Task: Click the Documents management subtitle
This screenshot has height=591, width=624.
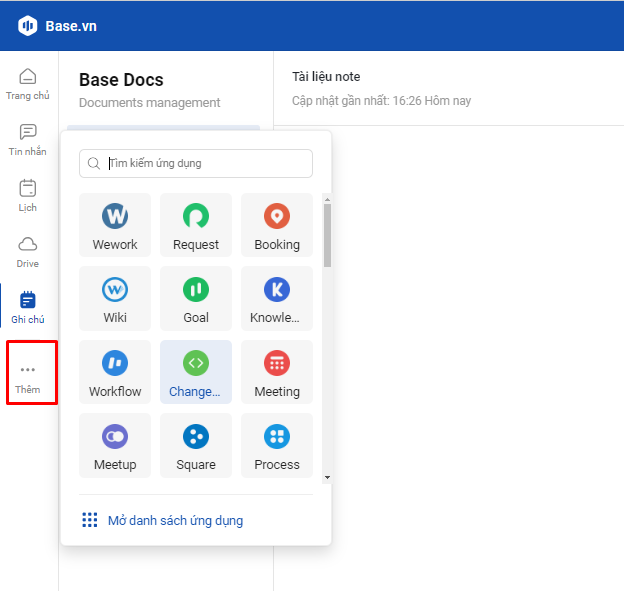Action: [149, 103]
